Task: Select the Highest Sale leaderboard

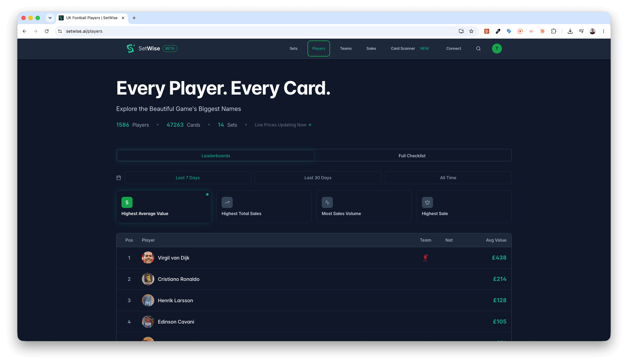Action: (x=464, y=207)
